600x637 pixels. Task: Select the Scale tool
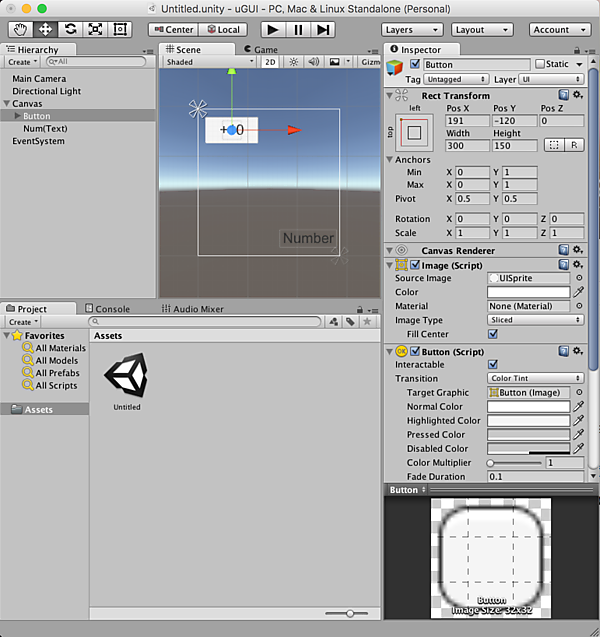[95, 29]
